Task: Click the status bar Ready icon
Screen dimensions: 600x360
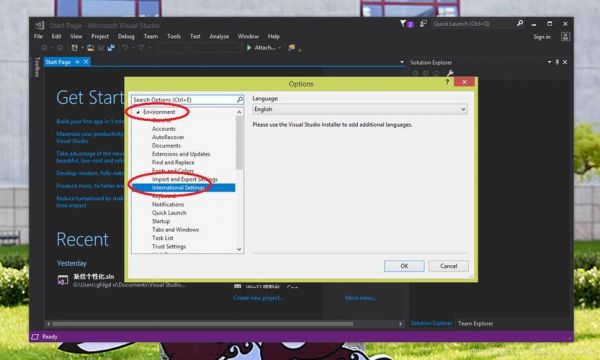Action: point(35,337)
